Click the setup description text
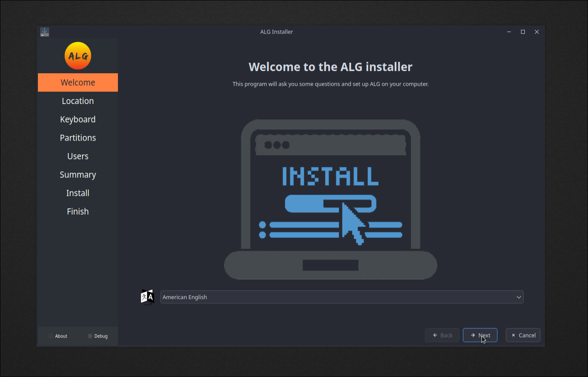 pyautogui.click(x=331, y=84)
